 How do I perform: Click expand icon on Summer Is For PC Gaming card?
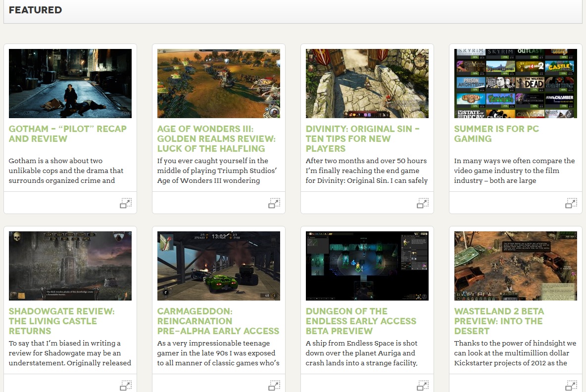coord(571,203)
